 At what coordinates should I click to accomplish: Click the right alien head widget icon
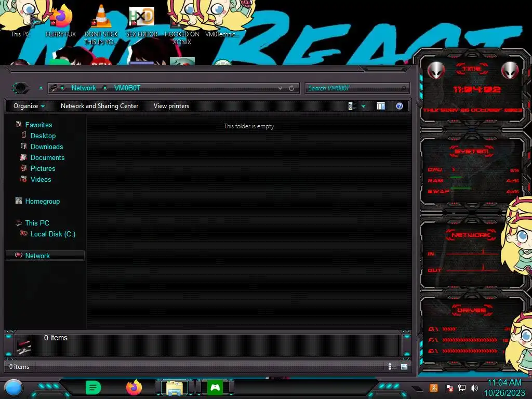pos(510,71)
